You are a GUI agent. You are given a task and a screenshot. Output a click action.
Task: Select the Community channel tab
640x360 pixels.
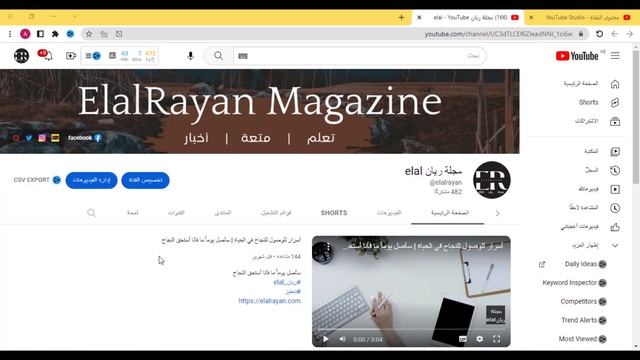pyautogui.click(x=222, y=213)
